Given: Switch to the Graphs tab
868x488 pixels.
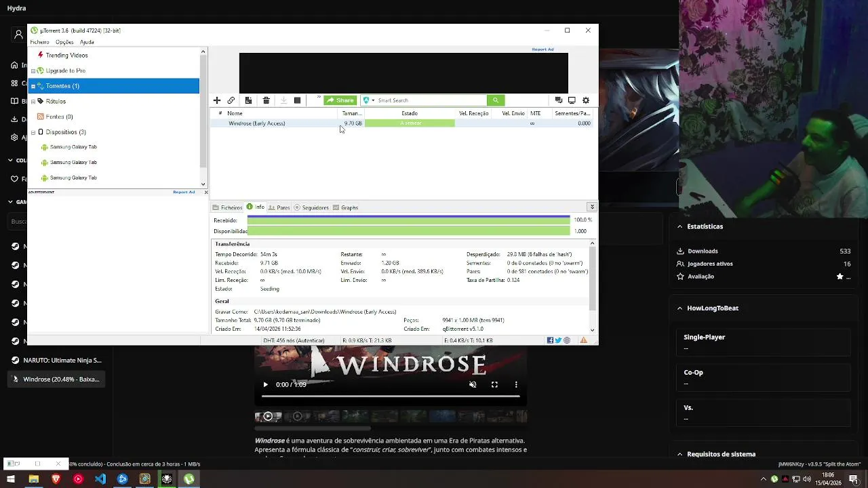Looking at the screenshot, I should [x=346, y=207].
